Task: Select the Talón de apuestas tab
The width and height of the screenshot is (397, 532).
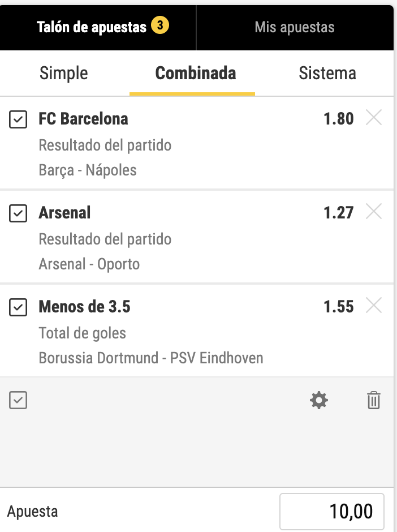Action: 98,28
